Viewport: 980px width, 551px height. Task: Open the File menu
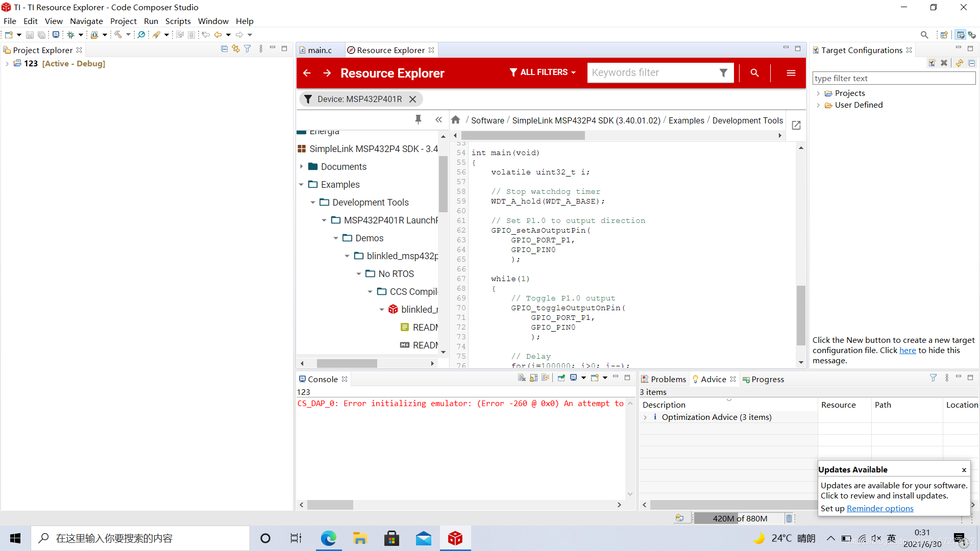coord(10,21)
